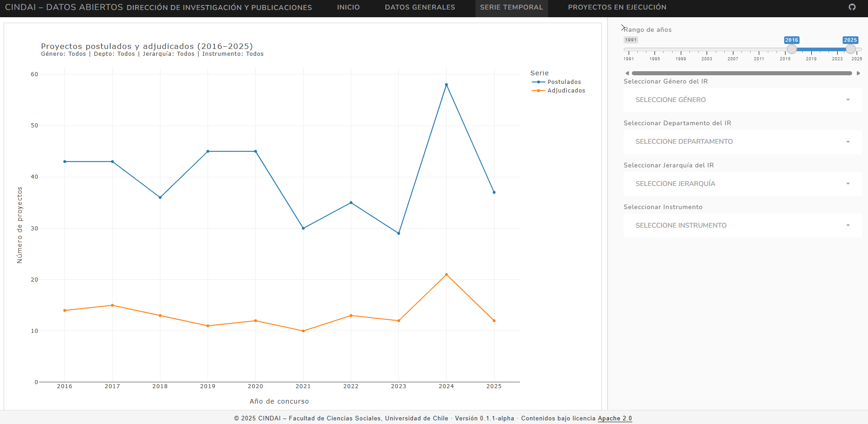Screen dimensions: 868x424
Task: Open the Seleccione Departamento dropdown
Action: pos(742,141)
